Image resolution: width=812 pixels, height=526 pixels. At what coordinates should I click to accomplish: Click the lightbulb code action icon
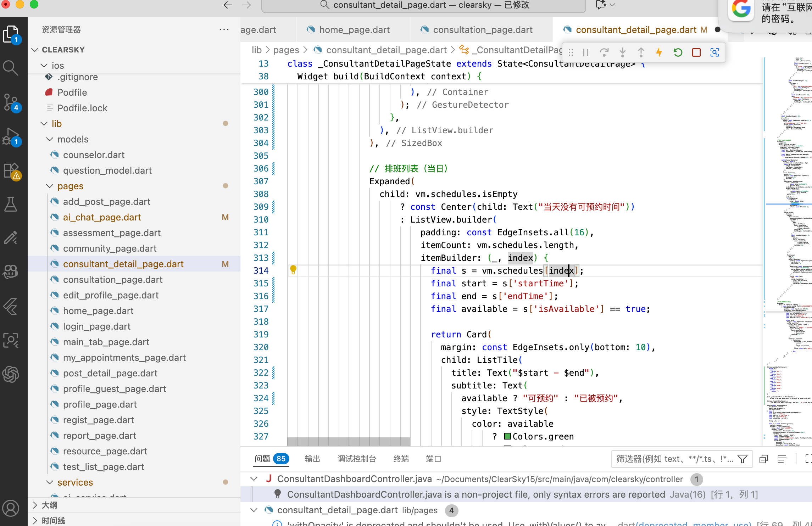click(293, 270)
